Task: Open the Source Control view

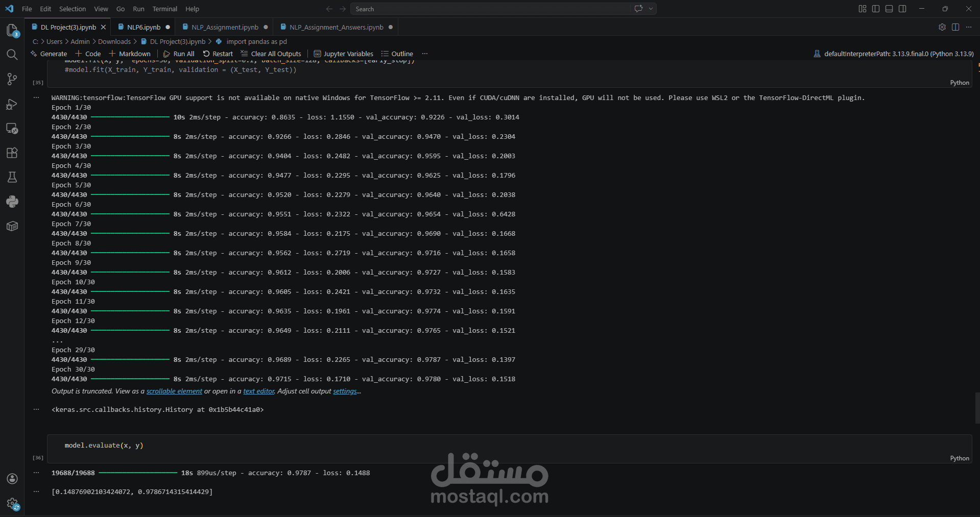Action: coord(12,79)
